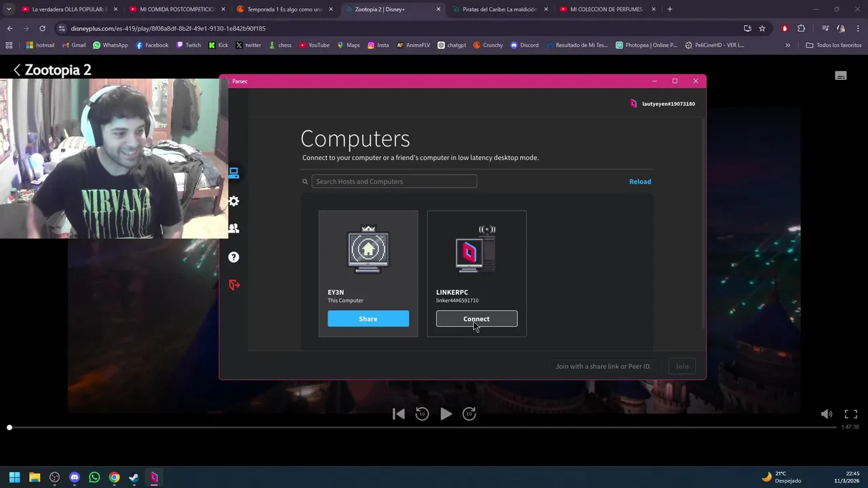Focus the Search Hosts and Computers field

click(x=394, y=182)
